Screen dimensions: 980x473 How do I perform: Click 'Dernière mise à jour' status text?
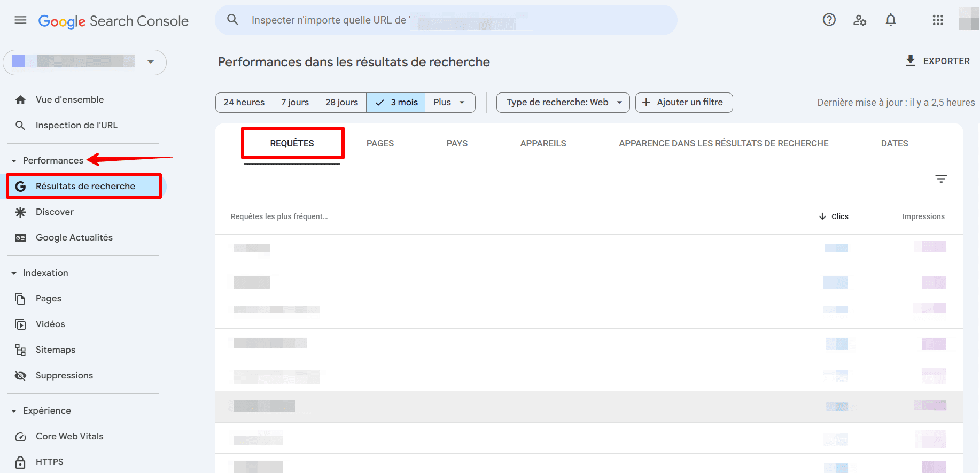[896, 103]
